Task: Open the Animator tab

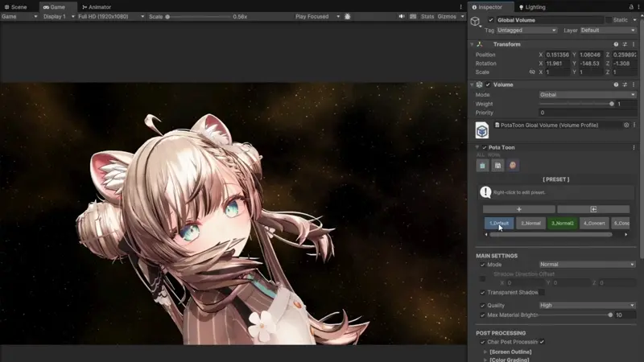Action: [x=97, y=7]
